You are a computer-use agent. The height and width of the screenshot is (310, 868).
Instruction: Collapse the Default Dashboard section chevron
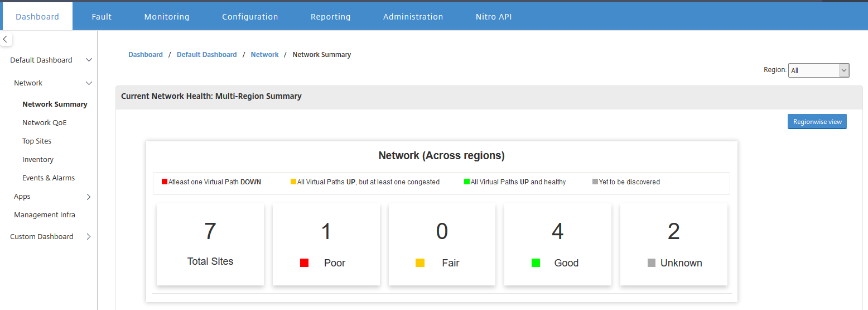[89, 60]
